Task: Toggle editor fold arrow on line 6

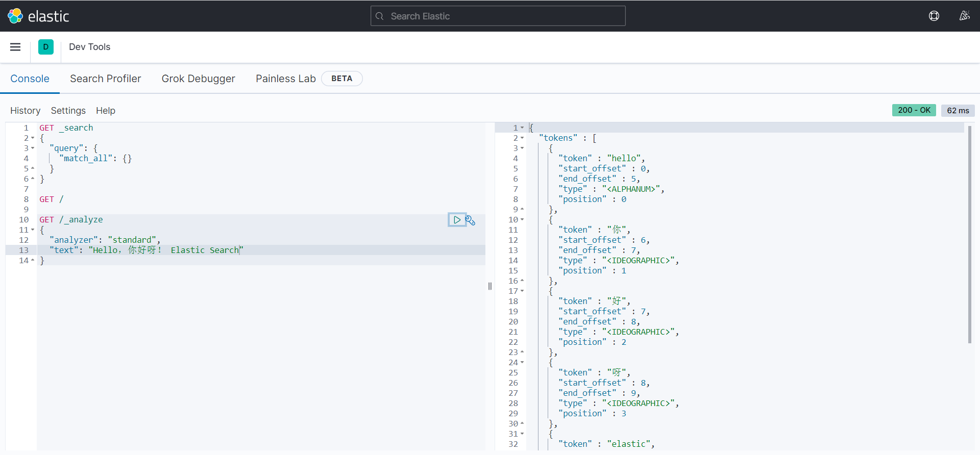Action: pyautogui.click(x=33, y=179)
